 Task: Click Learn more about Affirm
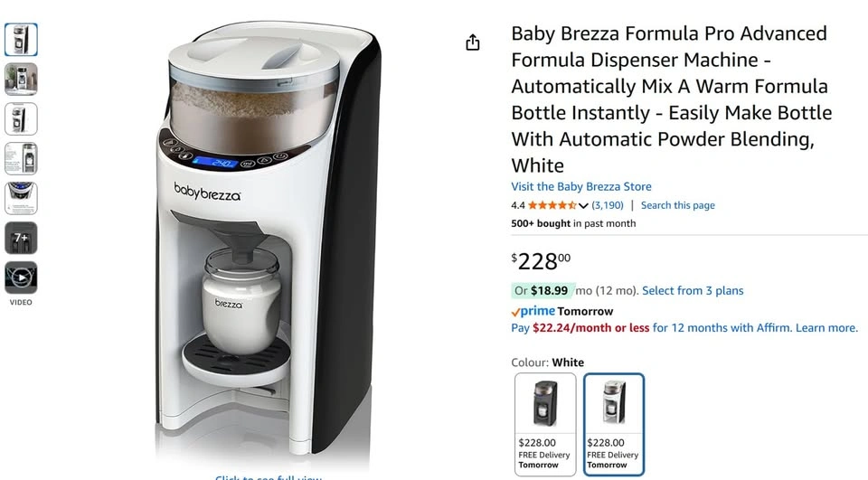coord(826,328)
